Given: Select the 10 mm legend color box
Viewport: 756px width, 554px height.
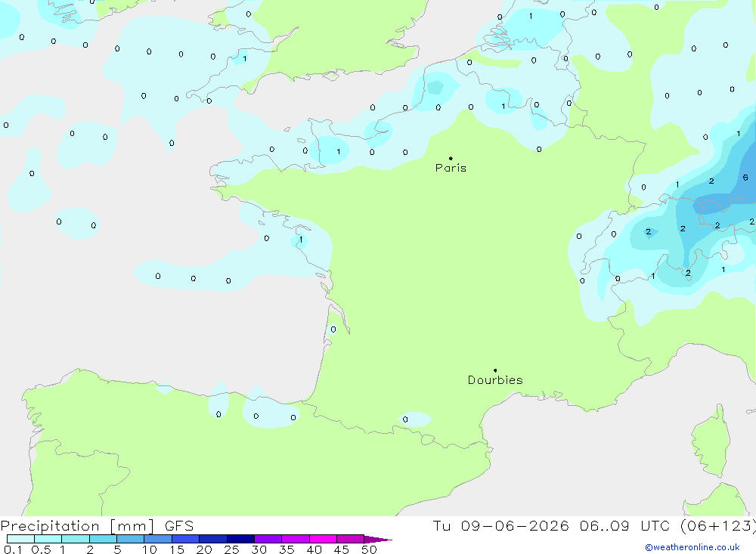Looking at the screenshot, I should 158,539.
